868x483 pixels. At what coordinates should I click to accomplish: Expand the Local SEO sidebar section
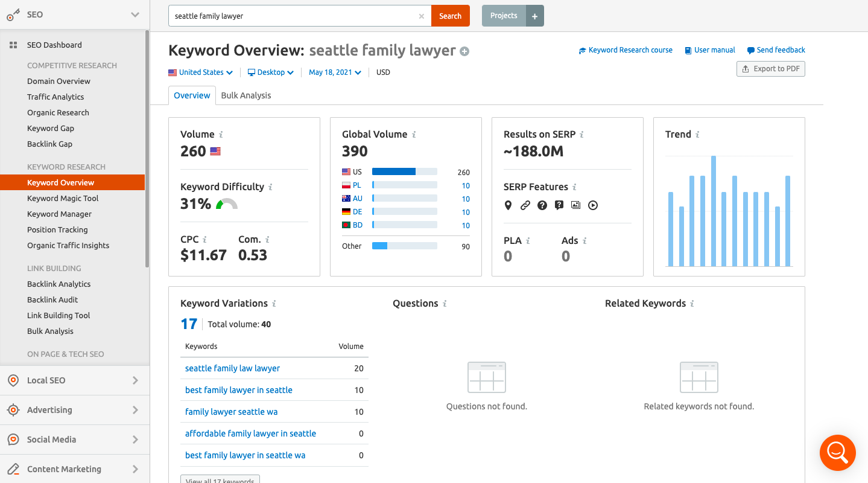(x=75, y=380)
